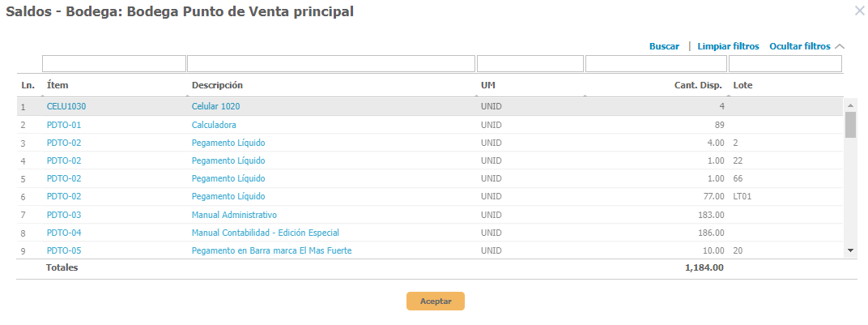Clear filters with Limpiar filtros
868x325 pixels.
coord(728,47)
